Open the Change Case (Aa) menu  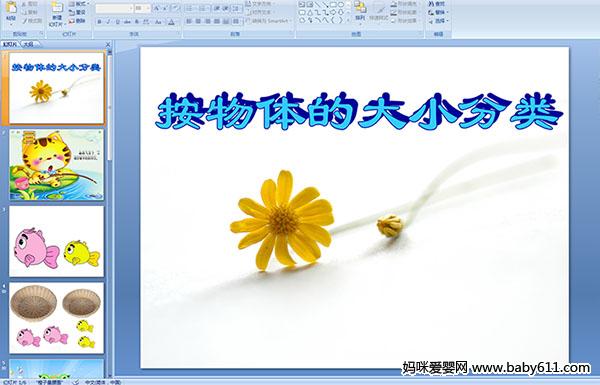coord(158,22)
